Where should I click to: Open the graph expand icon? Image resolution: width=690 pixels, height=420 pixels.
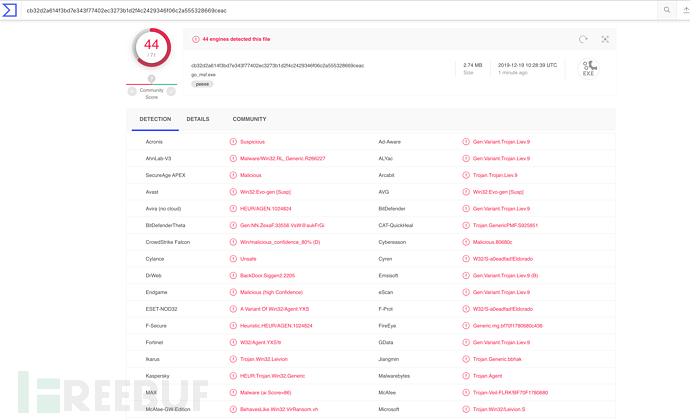(605, 39)
